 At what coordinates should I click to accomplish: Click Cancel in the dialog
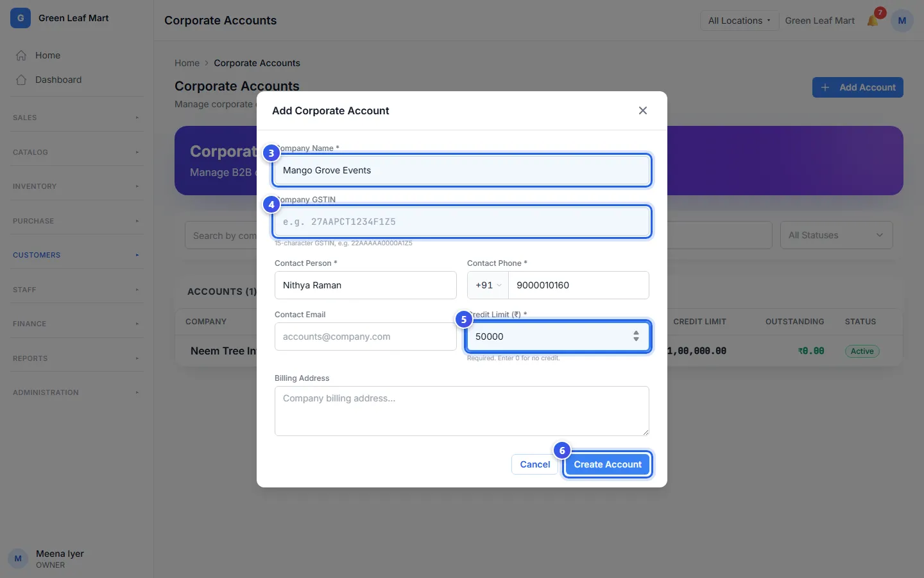pyautogui.click(x=535, y=464)
